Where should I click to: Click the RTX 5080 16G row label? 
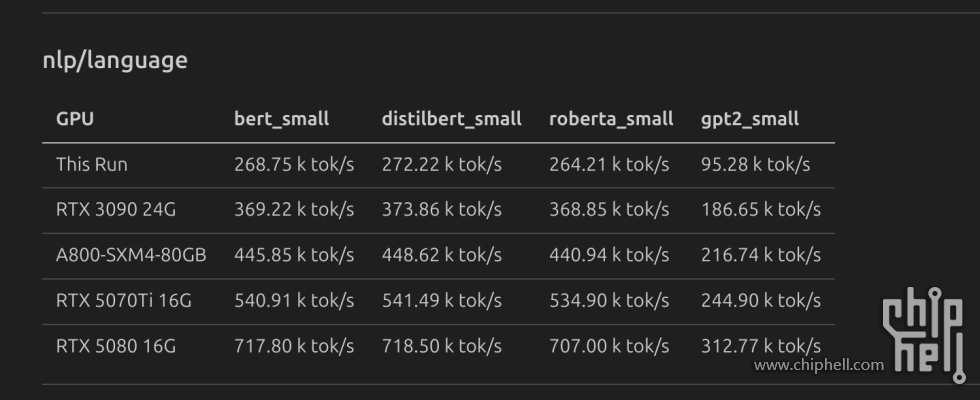tap(116, 347)
